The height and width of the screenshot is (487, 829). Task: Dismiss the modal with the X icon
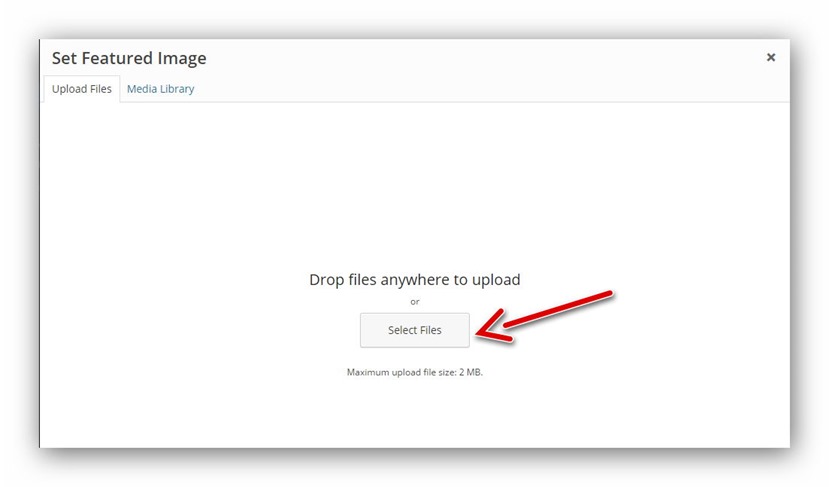pyautogui.click(x=770, y=58)
